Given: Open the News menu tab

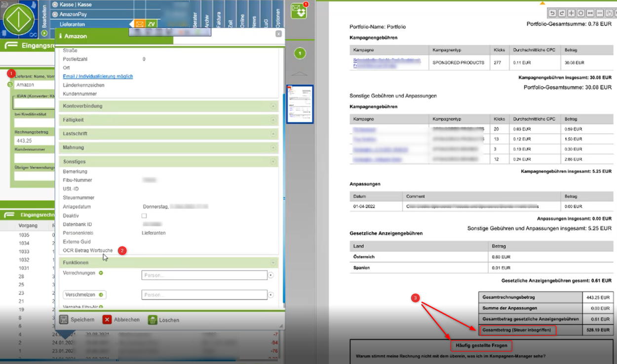Looking at the screenshot, I should pyautogui.click(x=254, y=21).
